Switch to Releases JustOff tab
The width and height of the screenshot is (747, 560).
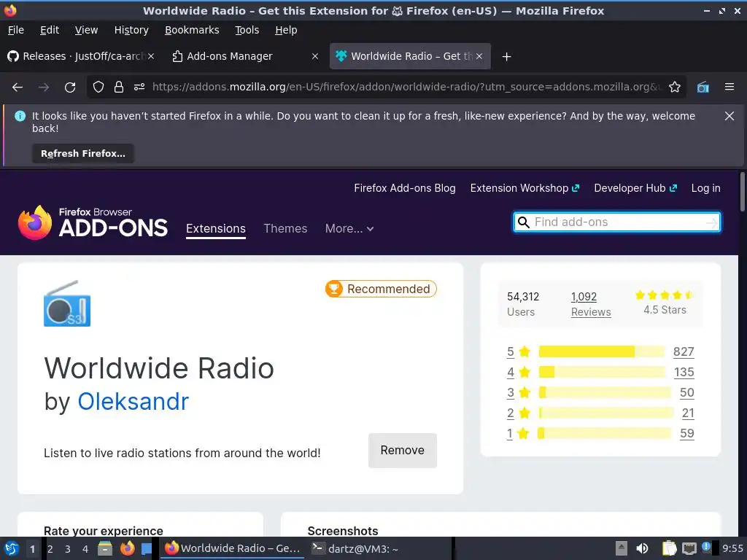point(81,56)
